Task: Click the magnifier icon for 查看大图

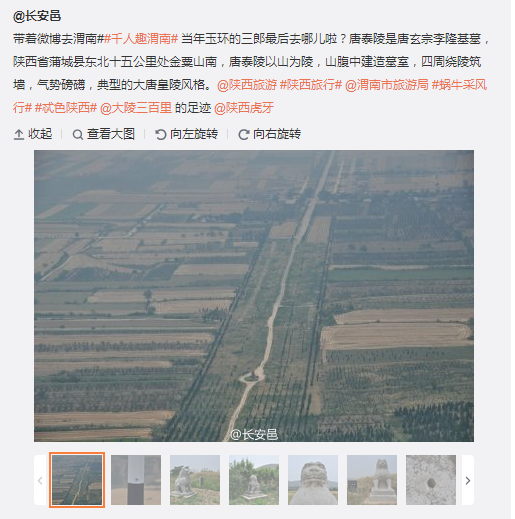Action: coord(78,135)
